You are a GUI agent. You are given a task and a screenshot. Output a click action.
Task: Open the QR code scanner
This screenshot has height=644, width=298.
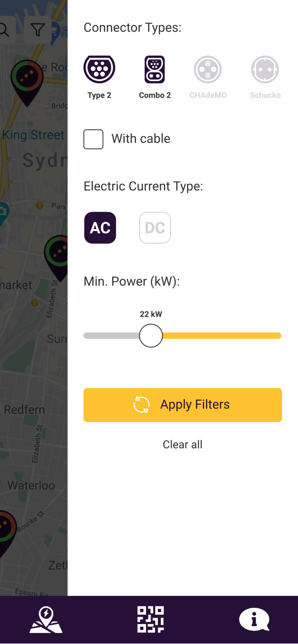150,619
